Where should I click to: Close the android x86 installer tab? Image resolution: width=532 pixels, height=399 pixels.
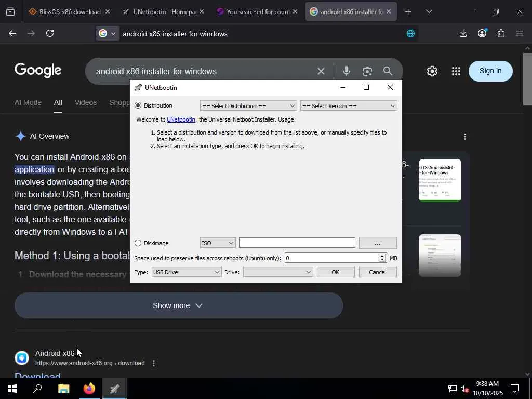point(389,11)
